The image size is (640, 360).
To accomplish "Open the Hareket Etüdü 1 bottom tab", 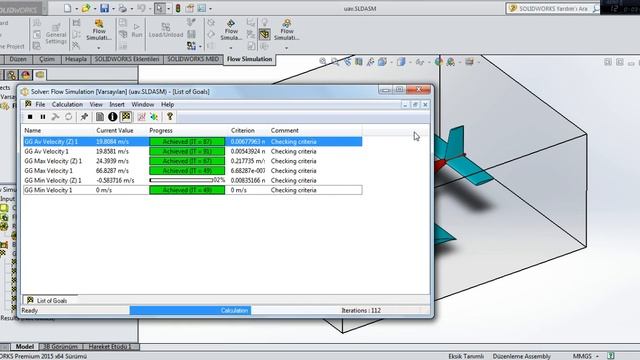I will click(x=110, y=347).
